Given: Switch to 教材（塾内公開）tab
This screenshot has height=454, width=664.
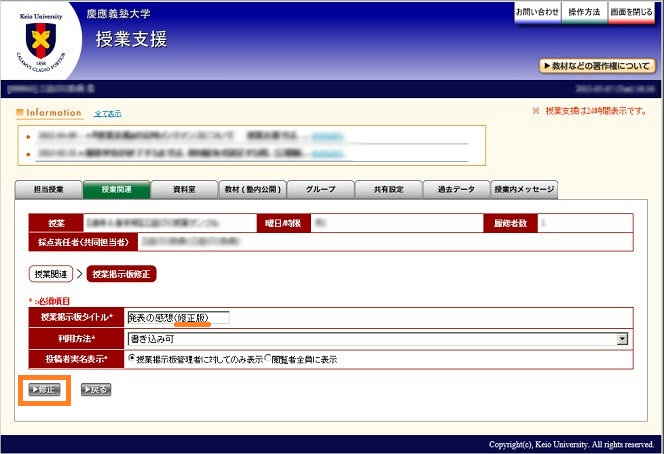Looking at the screenshot, I should (x=251, y=190).
